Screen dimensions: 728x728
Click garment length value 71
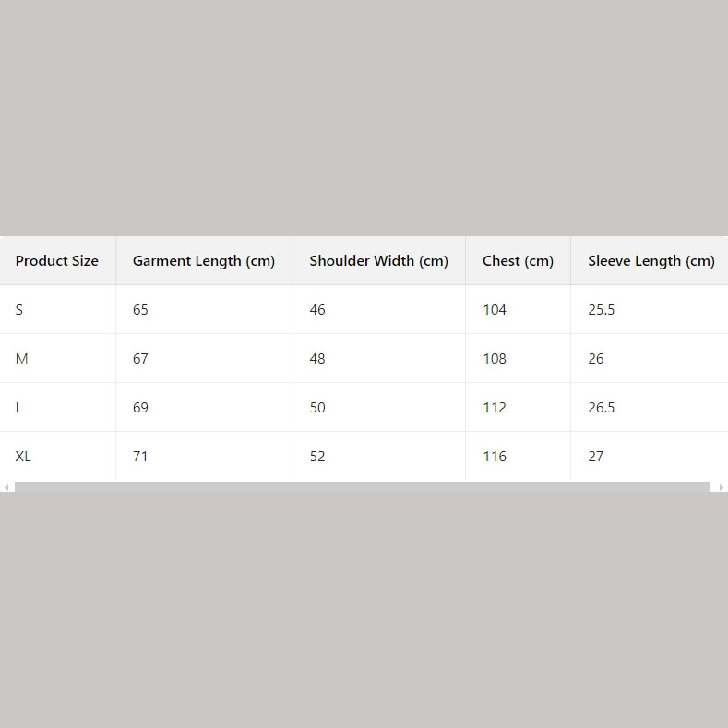point(140,457)
